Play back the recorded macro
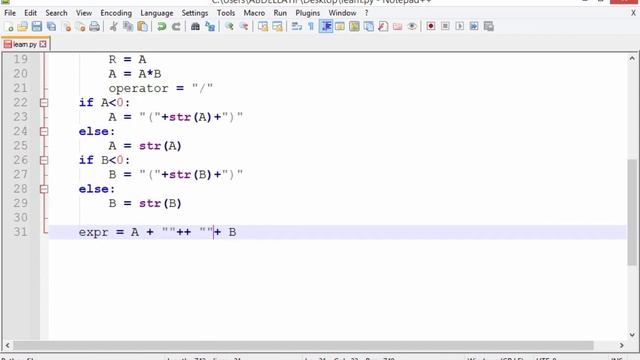The width and height of the screenshot is (640, 360). tap(460, 27)
